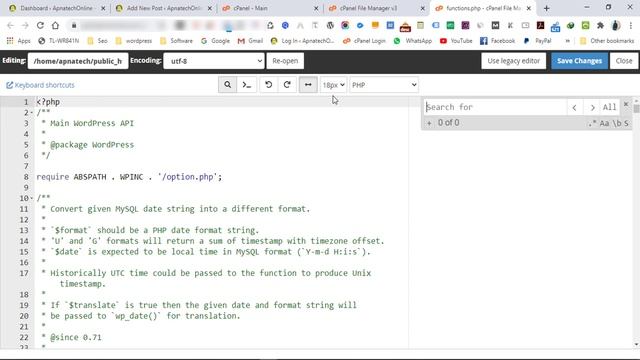Open the Software bookmarks folder
The height and width of the screenshot is (360, 640).
click(176, 41)
